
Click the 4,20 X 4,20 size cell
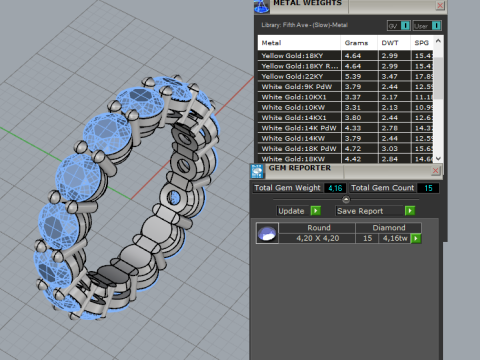click(x=317, y=238)
